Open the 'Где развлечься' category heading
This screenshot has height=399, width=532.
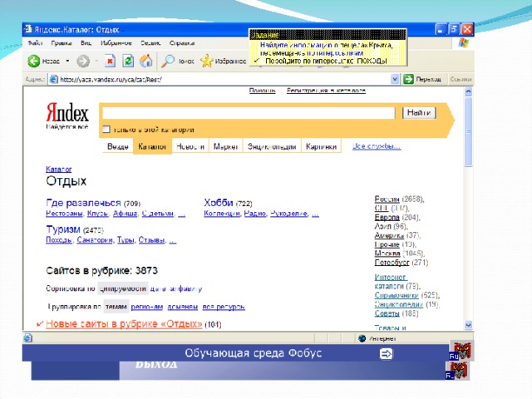pos(83,203)
